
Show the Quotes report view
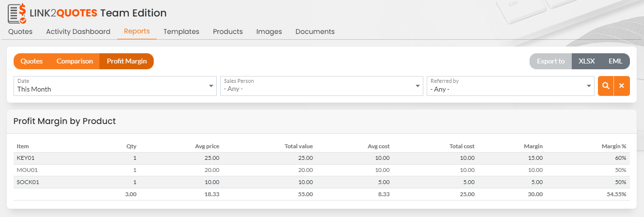(32, 61)
